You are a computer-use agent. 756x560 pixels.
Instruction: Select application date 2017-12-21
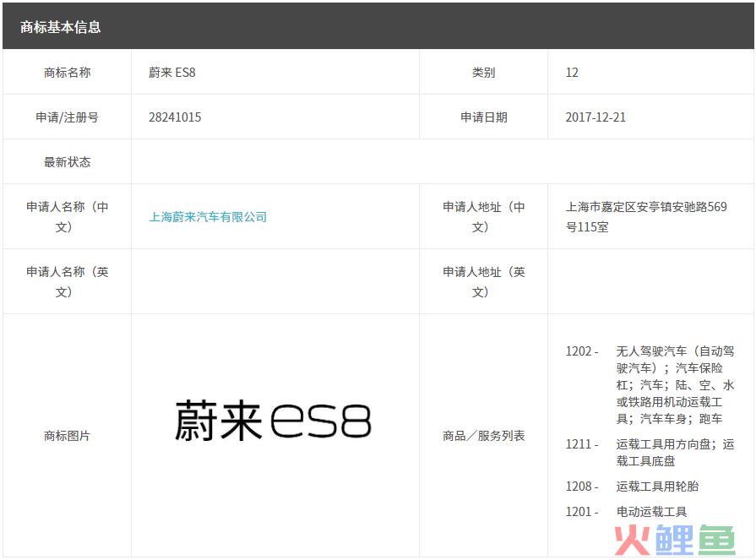click(596, 117)
